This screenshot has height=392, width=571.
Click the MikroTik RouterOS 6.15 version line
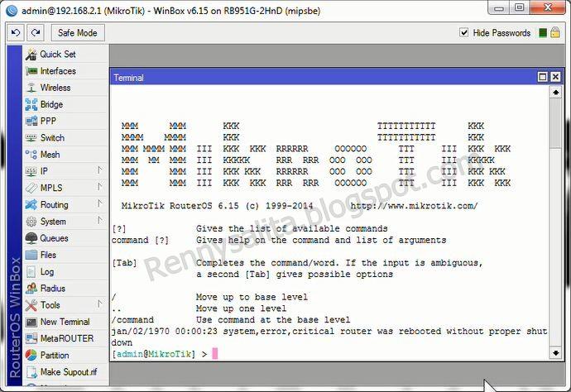(x=217, y=206)
